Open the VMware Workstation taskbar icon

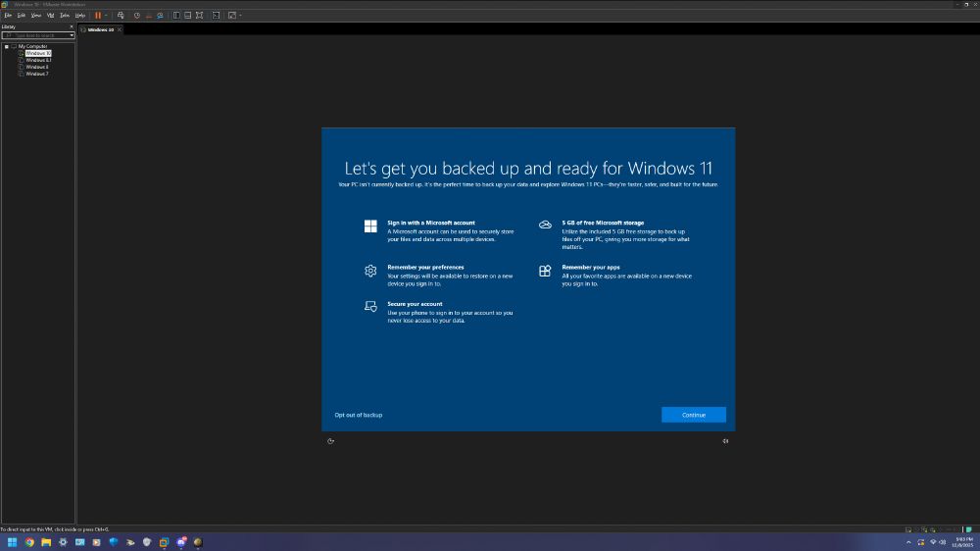click(x=164, y=542)
